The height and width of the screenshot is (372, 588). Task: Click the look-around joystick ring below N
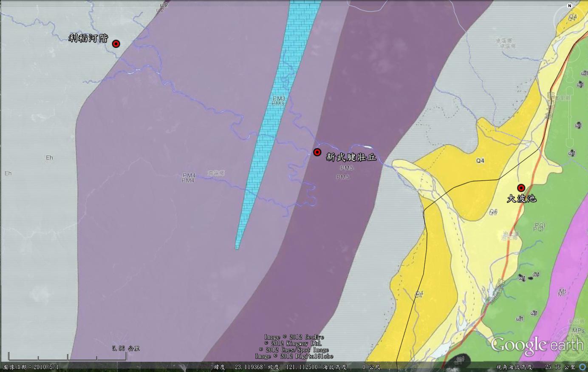coord(570,20)
